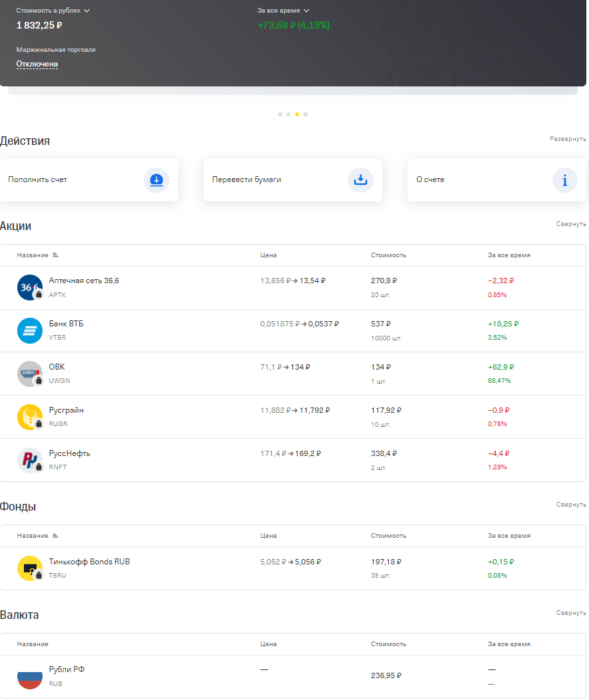
Task: Click the Цена column header in Акции
Action: 269,255
